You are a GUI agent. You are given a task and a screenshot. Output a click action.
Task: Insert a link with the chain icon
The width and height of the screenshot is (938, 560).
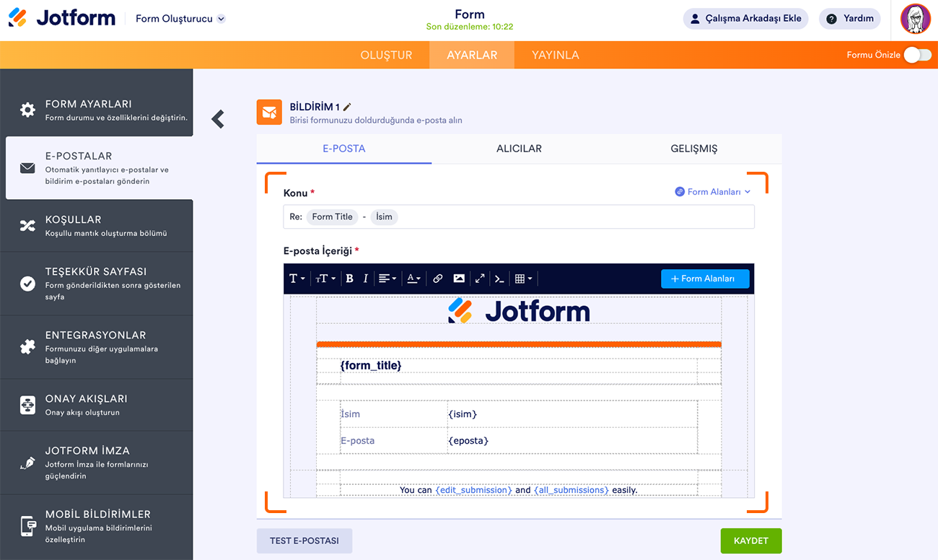click(x=437, y=279)
